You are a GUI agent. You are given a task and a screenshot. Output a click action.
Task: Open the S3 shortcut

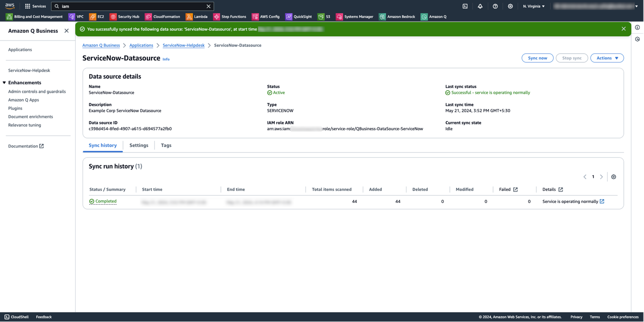click(324, 17)
